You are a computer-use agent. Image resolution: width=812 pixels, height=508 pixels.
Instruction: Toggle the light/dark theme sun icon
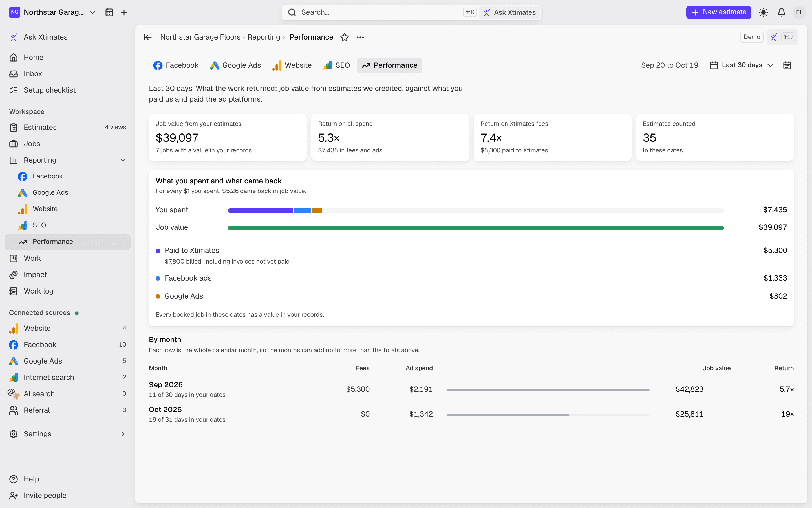[x=763, y=12]
